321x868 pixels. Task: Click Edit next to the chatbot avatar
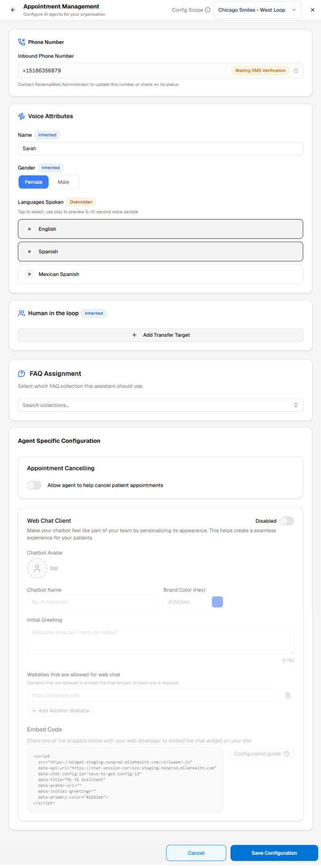tap(54, 569)
